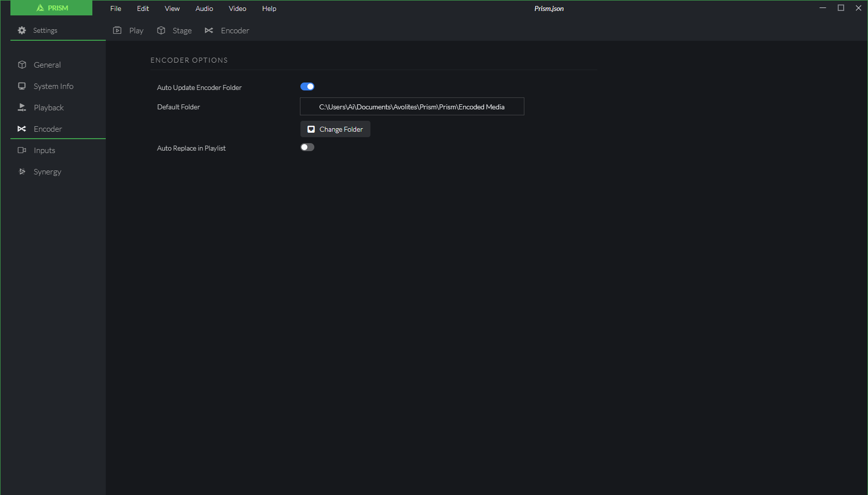Screen dimensions: 868x495
Task: Open the View menu
Action: coord(172,8)
